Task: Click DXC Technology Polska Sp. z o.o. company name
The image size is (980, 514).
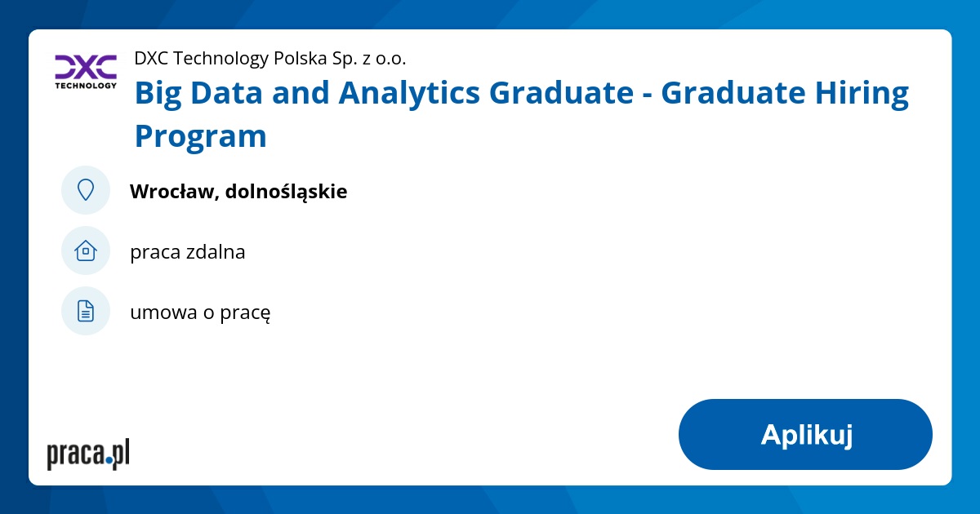Action: (x=269, y=58)
